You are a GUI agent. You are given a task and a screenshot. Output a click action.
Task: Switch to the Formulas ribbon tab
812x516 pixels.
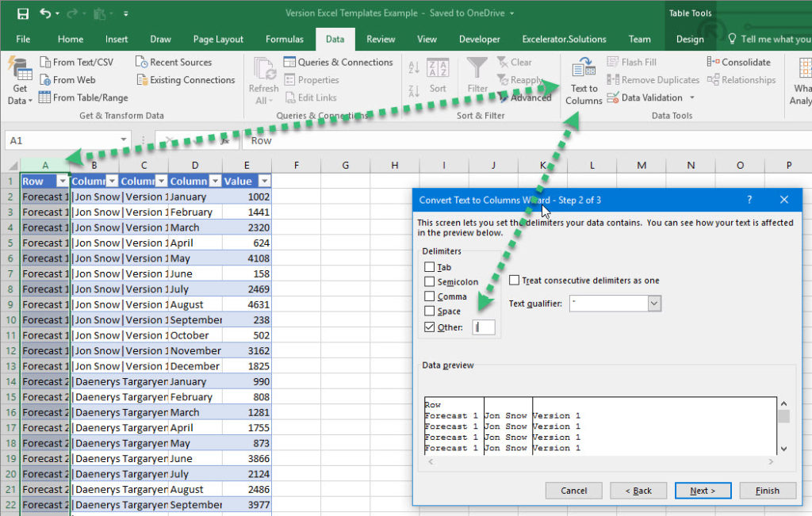point(284,38)
